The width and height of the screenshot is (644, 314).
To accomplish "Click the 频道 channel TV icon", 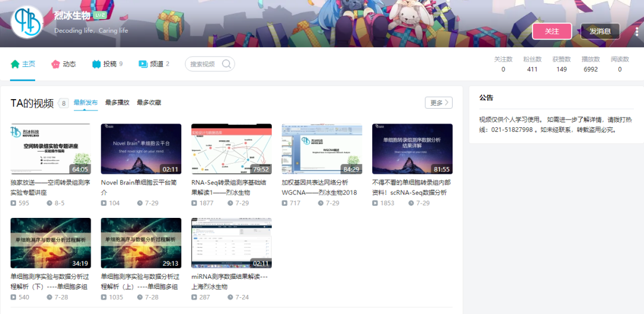I will [143, 64].
